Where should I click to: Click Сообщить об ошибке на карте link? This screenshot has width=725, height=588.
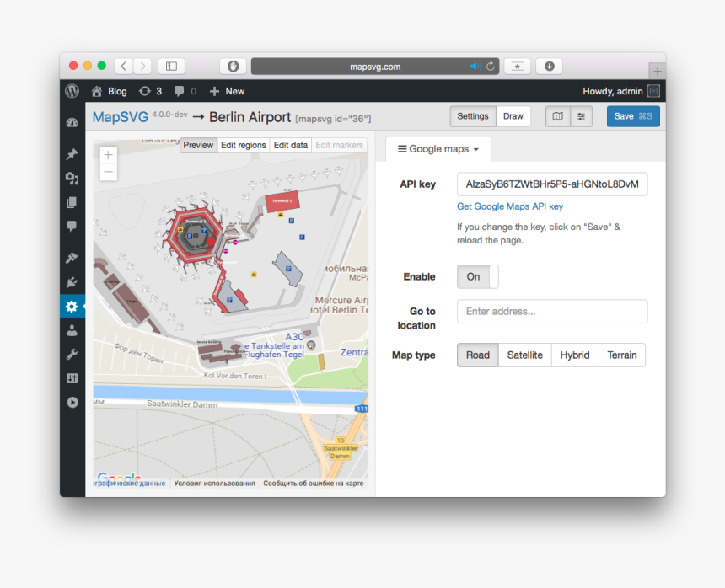click(314, 484)
